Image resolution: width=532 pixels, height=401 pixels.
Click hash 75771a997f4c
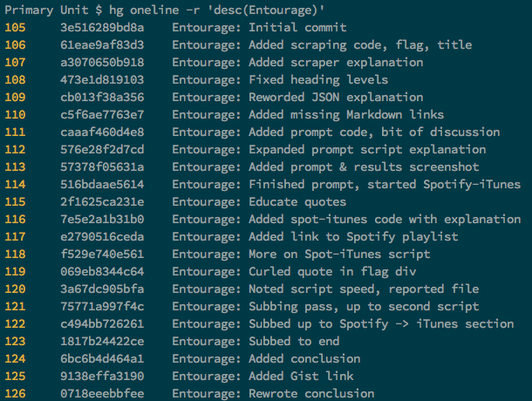(x=102, y=307)
